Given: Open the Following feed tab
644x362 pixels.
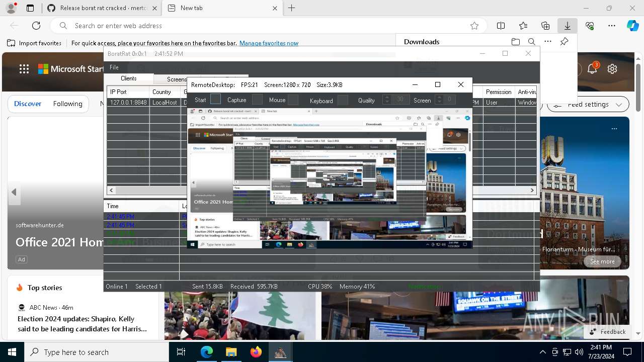Looking at the screenshot, I should coord(67,104).
